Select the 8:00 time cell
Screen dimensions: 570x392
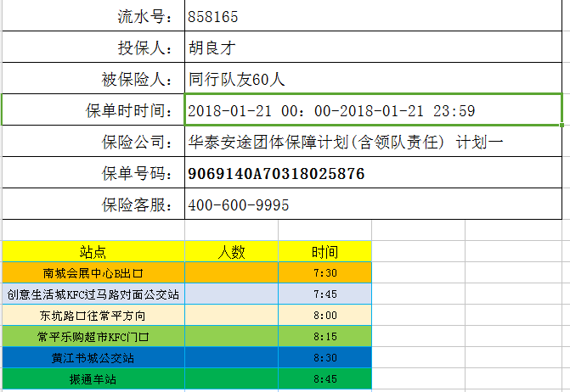(x=325, y=315)
